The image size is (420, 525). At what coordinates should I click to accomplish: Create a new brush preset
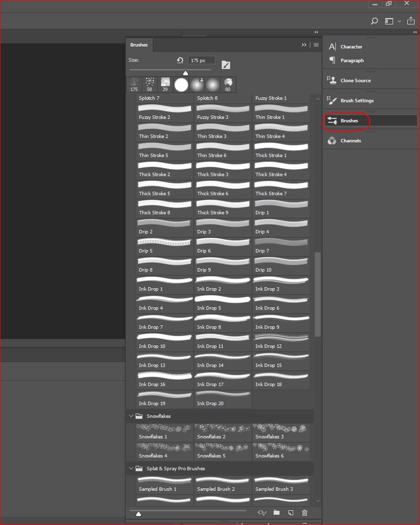coord(291,513)
